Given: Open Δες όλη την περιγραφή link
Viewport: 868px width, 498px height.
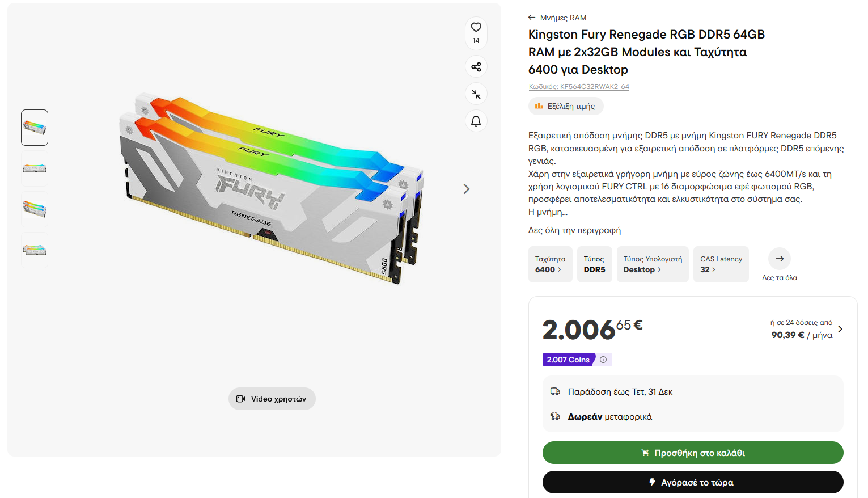Looking at the screenshot, I should 574,230.
